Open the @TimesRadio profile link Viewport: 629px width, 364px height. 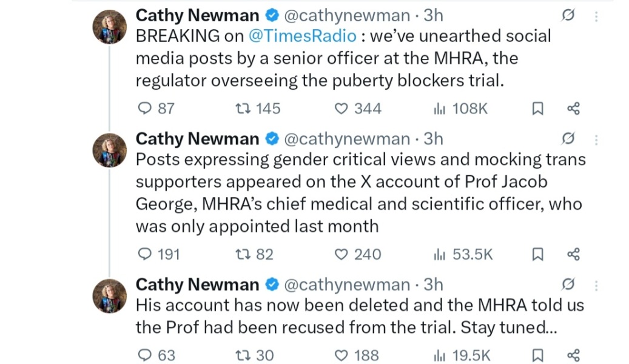pos(304,36)
